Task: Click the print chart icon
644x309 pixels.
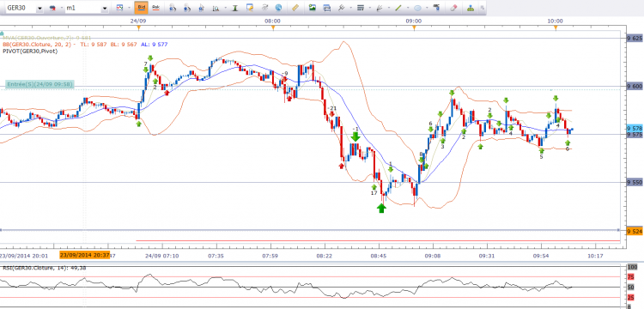Action: coord(327,8)
